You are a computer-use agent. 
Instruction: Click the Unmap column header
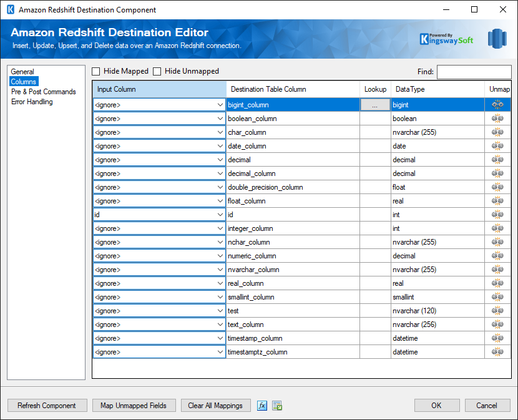coord(498,89)
